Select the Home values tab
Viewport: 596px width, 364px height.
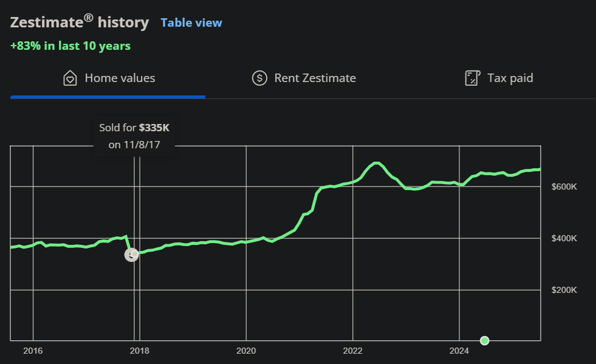(108, 78)
